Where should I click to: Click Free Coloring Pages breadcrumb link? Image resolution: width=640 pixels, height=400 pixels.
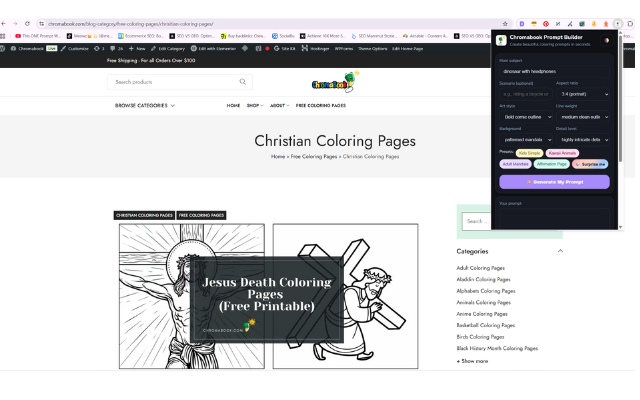coord(314,156)
